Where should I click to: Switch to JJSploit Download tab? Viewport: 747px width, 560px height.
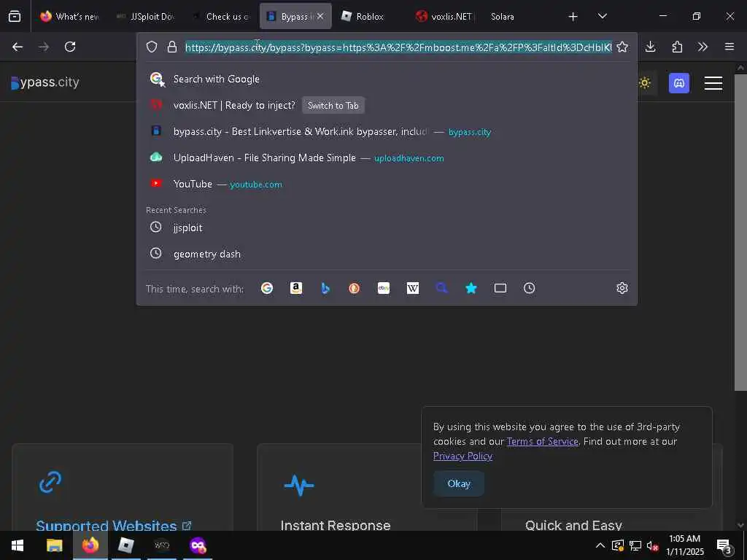point(145,16)
